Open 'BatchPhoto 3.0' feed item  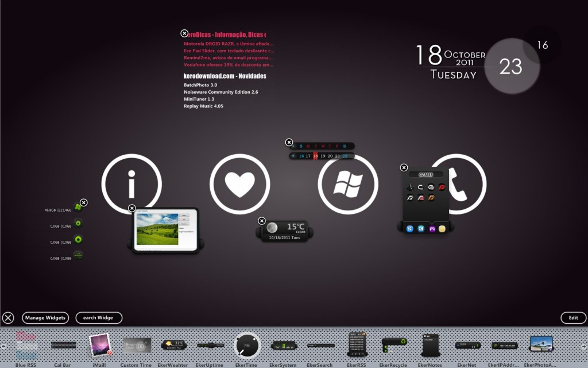200,85
